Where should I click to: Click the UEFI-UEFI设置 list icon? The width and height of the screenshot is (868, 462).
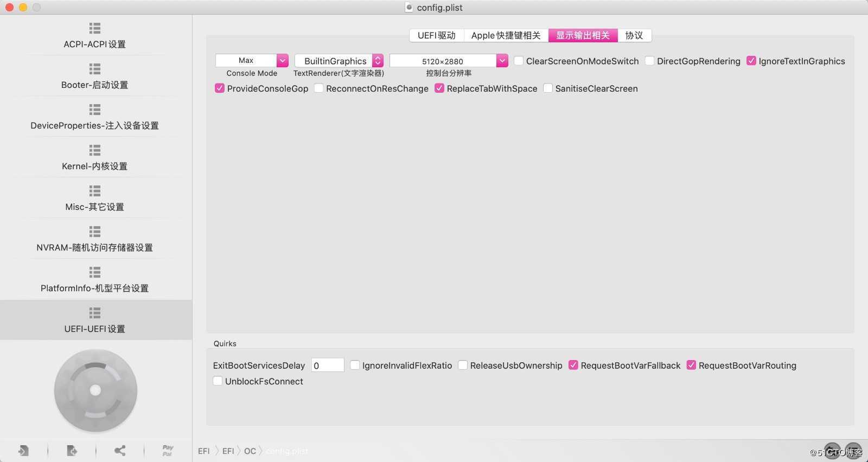95,313
